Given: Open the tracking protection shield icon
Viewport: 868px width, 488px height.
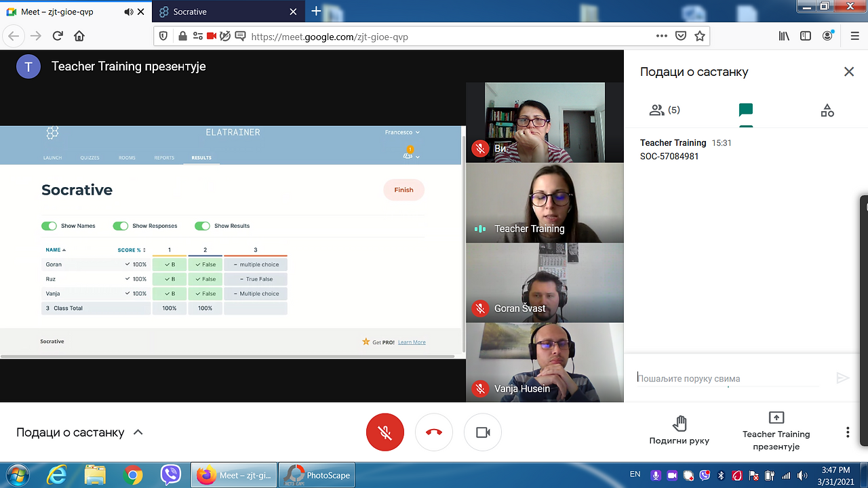Looking at the screenshot, I should (164, 37).
